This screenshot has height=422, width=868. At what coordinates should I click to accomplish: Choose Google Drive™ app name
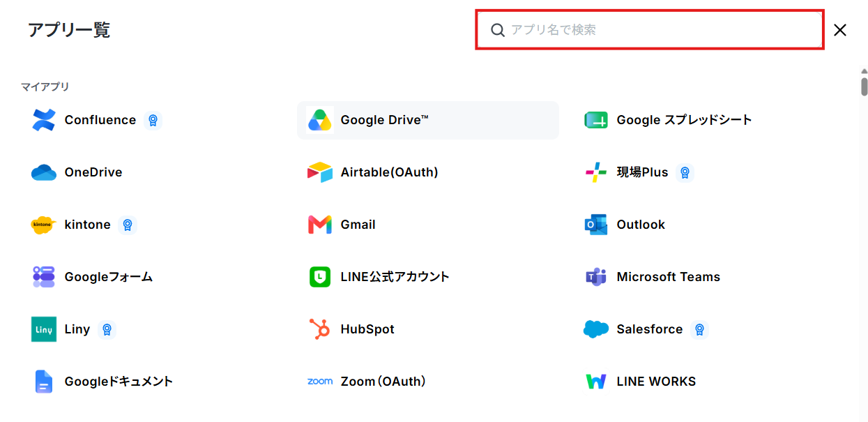point(385,120)
